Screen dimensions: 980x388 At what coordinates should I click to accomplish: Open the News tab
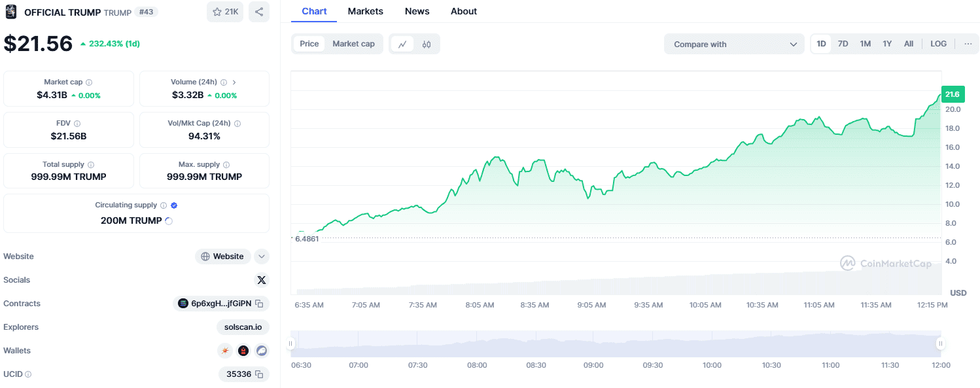point(417,11)
